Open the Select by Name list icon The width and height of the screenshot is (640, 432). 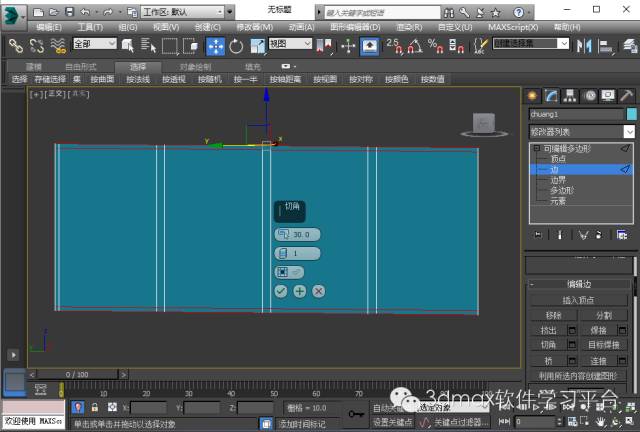pyautogui.click(x=148, y=46)
